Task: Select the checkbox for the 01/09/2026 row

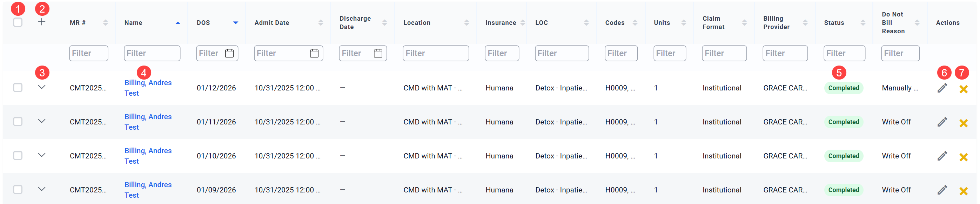Action: (18, 190)
